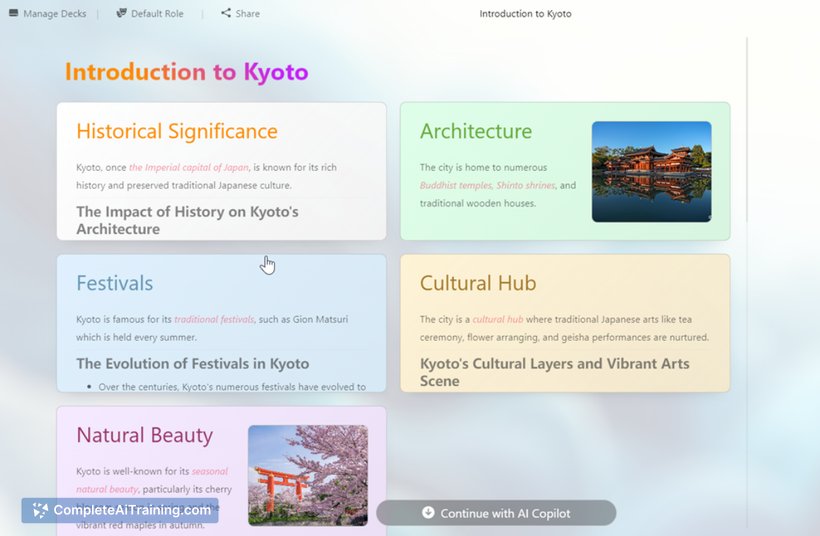
Task: Click Buddhist temples, Shinto shrines highlight
Action: pos(487,185)
